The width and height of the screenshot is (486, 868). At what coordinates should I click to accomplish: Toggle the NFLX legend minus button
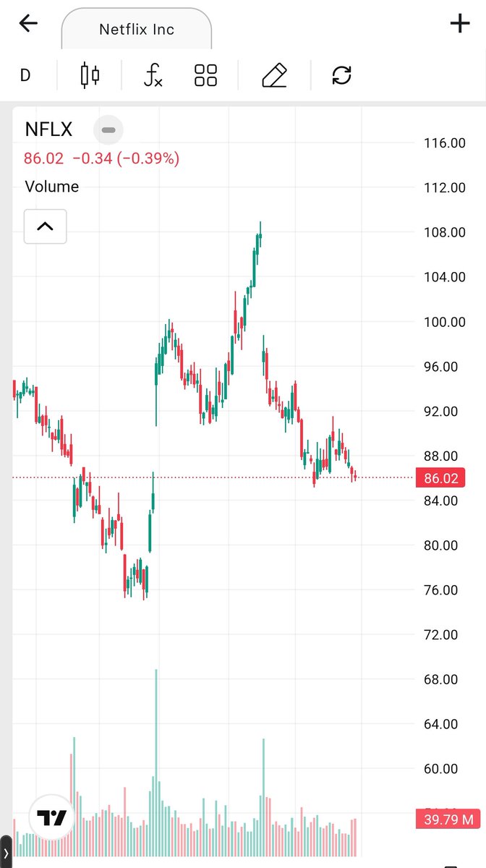tap(108, 130)
